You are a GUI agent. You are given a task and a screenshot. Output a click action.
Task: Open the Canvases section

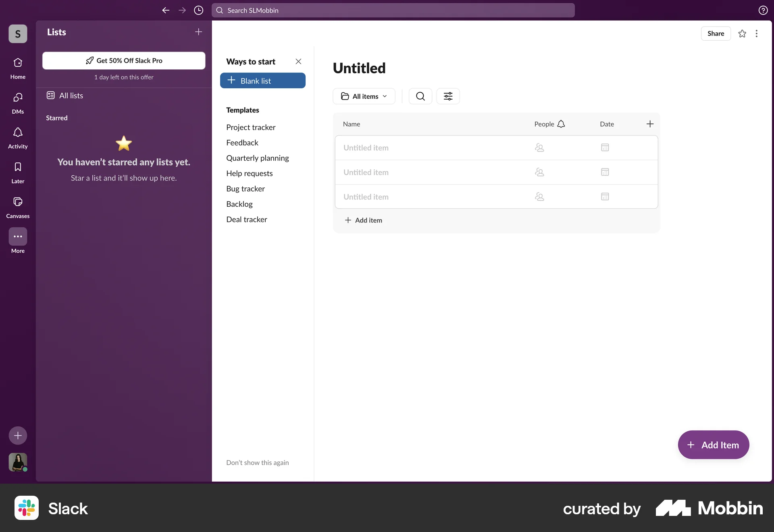[x=17, y=207]
